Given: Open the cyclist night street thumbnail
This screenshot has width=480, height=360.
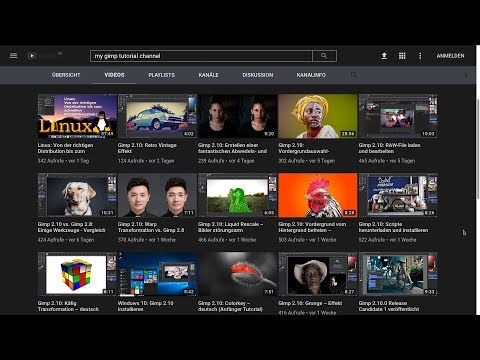Looking at the screenshot, I should [398, 274].
